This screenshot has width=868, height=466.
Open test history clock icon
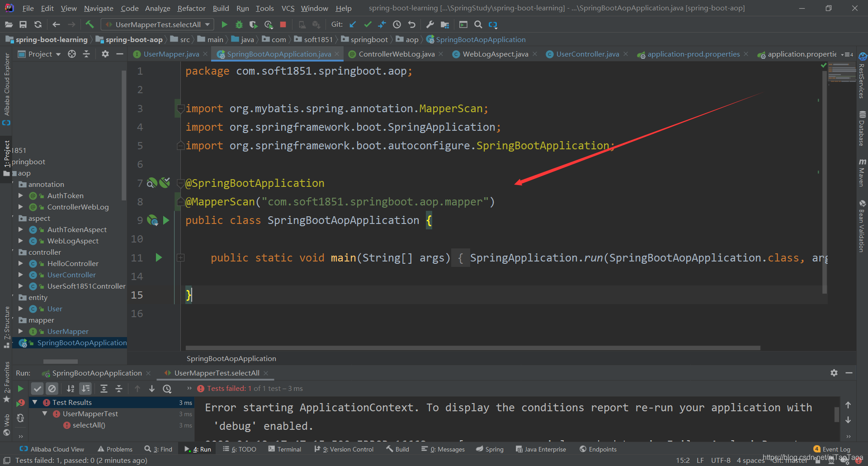pos(167,389)
